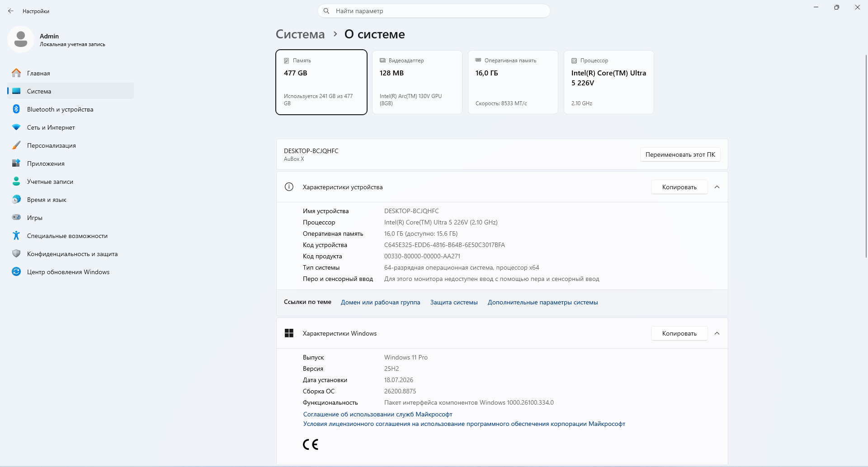The image size is (868, 467).
Task: Click Переименовать этот ПК button
Action: click(680, 154)
